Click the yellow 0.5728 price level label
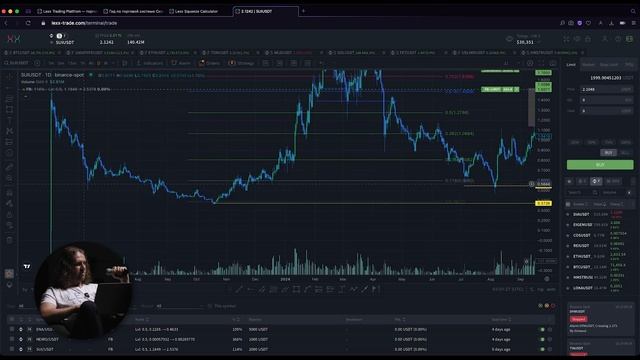The image size is (640, 360). click(x=543, y=203)
